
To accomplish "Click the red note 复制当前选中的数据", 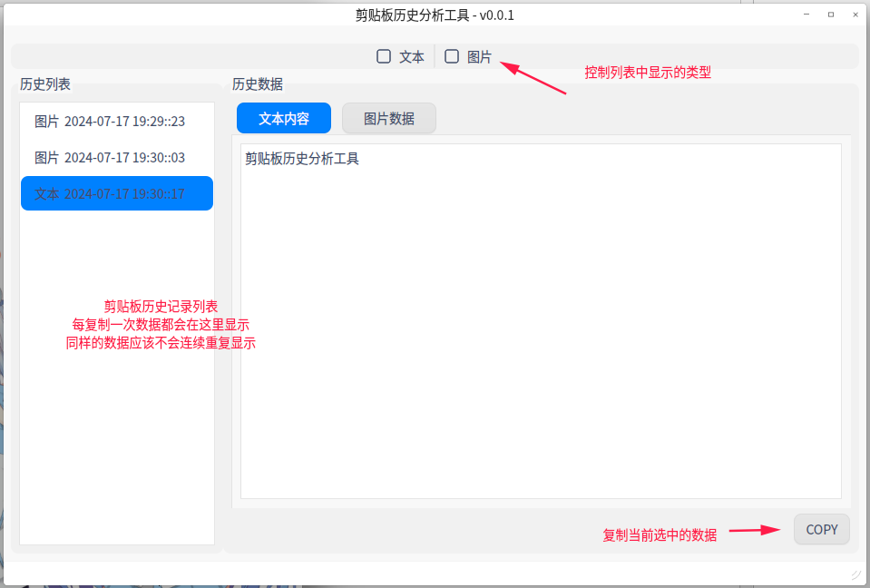I will tap(660, 535).
